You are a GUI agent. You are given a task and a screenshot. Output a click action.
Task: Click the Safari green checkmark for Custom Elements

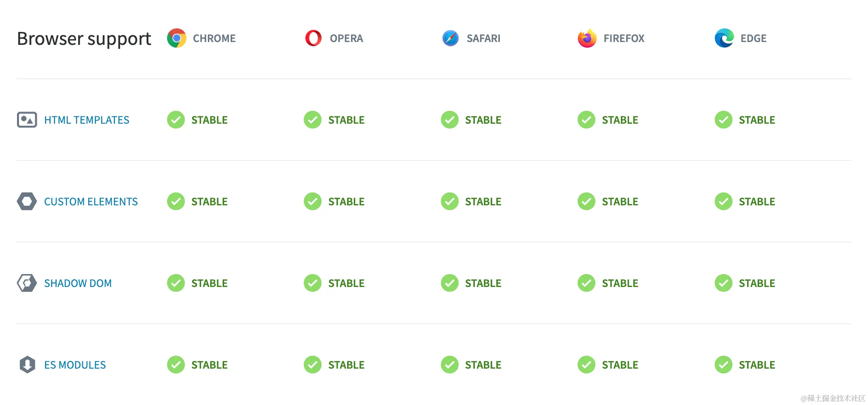click(450, 202)
